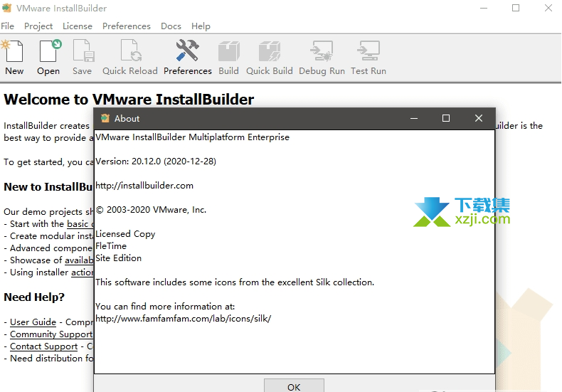The height and width of the screenshot is (392, 562).
Task: Close the About dialog window
Action: 479,118
